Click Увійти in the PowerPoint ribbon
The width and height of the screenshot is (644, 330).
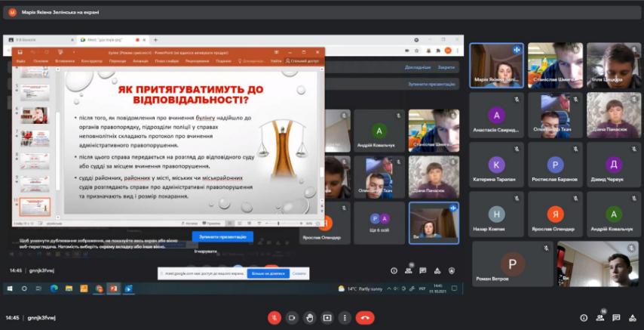coord(276,61)
